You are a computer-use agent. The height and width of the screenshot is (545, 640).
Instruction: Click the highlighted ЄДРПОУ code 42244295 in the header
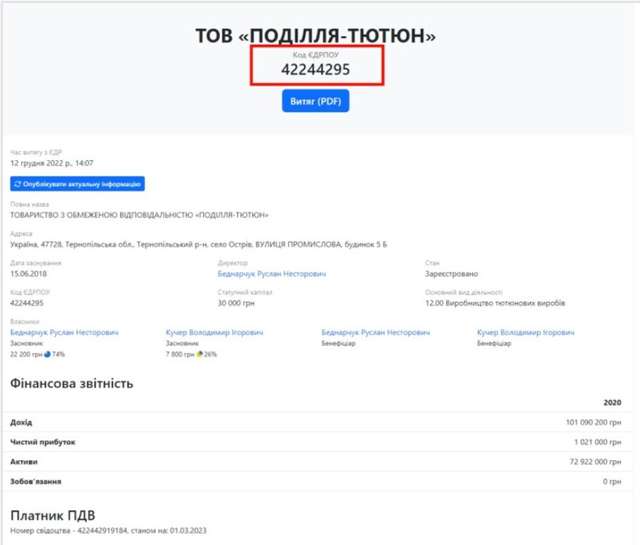(x=315, y=71)
